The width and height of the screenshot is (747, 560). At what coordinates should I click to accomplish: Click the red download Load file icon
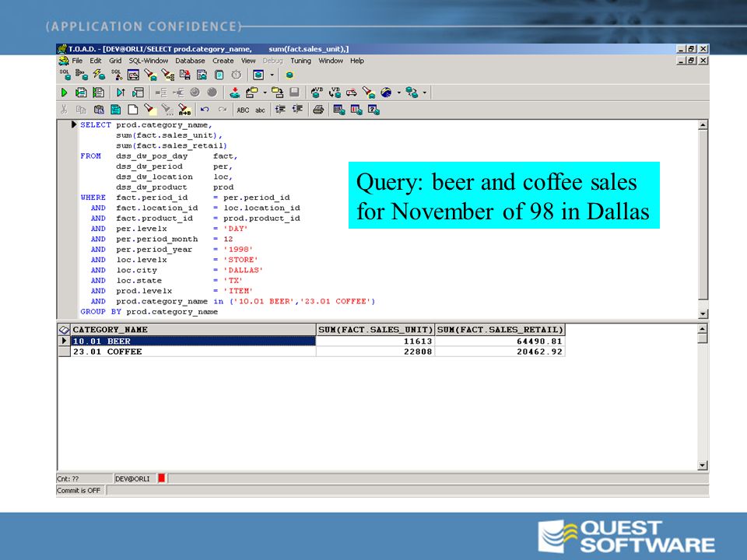pos(234,93)
